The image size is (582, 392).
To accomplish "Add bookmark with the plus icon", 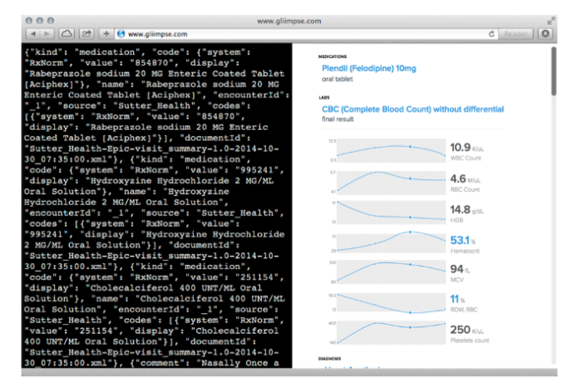I will [106, 34].
